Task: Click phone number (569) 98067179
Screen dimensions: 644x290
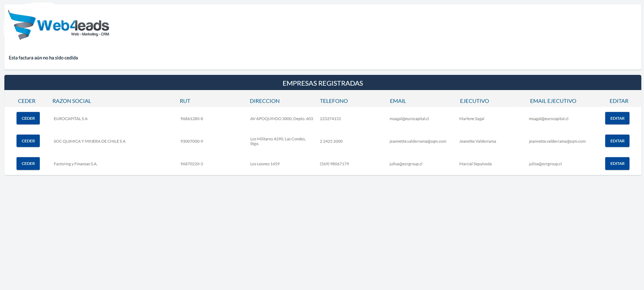Action: point(334,164)
